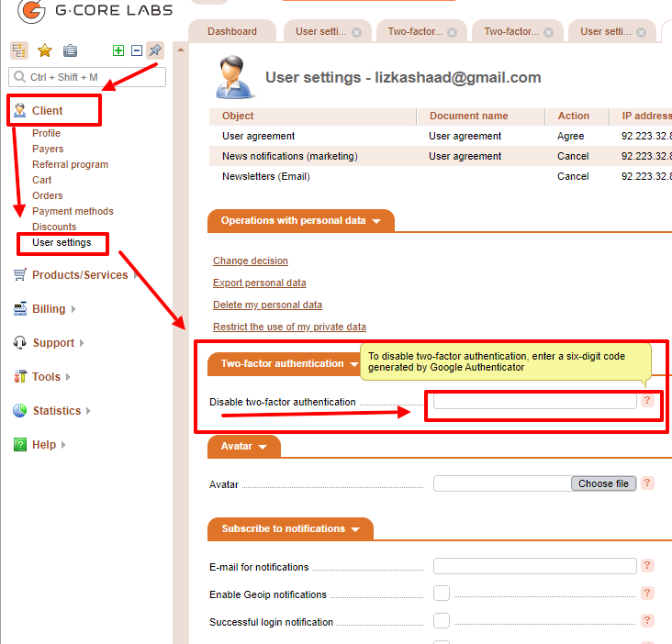Expand the Products/Services menu section
672x644 pixels.
click(136, 275)
